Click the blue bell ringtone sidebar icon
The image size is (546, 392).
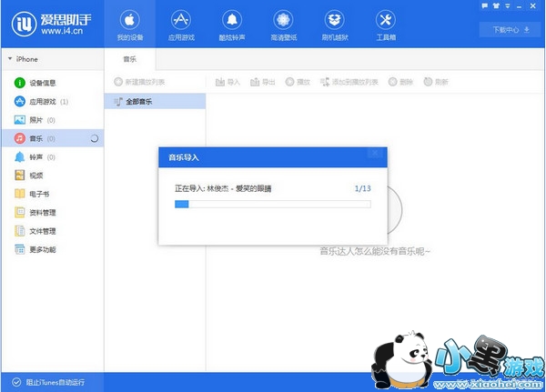tap(19, 157)
